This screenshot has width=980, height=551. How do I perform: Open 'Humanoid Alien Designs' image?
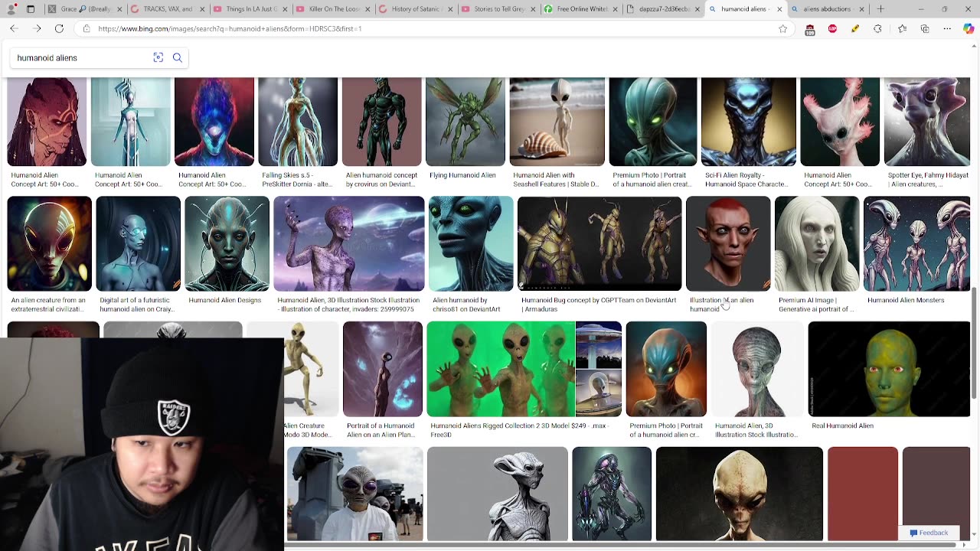click(x=227, y=244)
